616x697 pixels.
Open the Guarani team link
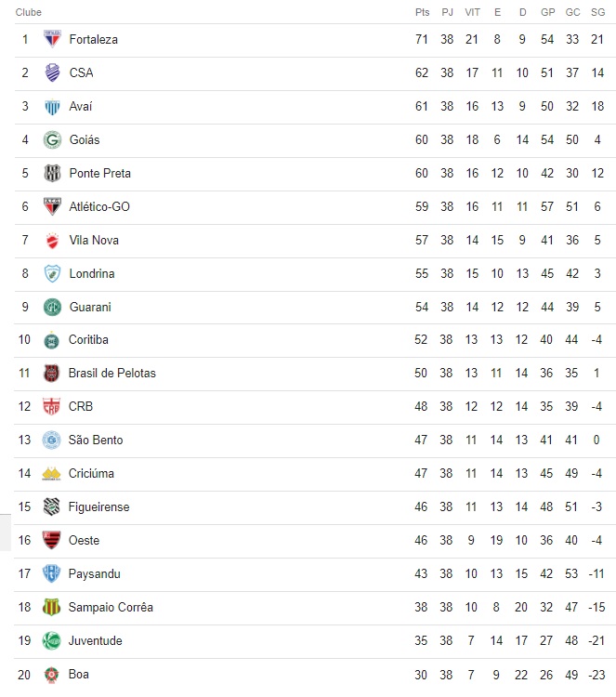[x=90, y=307]
